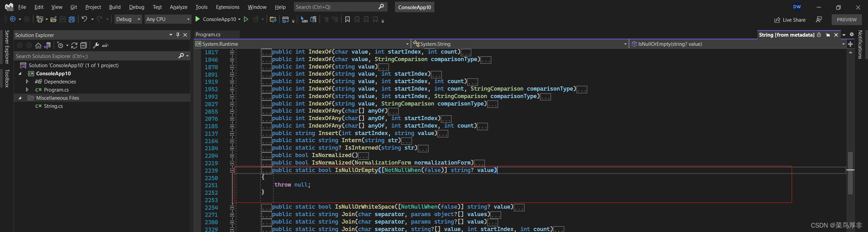868x232 pixels.
Task: Open Solution Explorer properties wrench
Action: pos(96,45)
